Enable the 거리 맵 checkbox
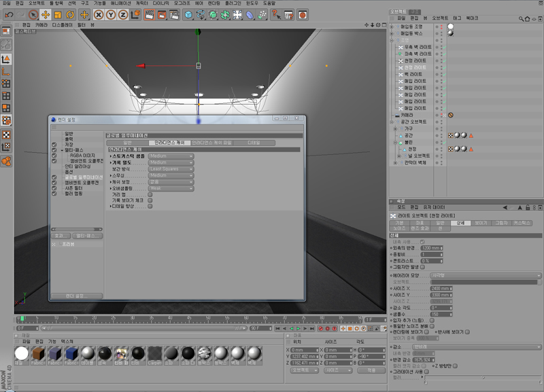The image size is (544, 392). coord(150,194)
